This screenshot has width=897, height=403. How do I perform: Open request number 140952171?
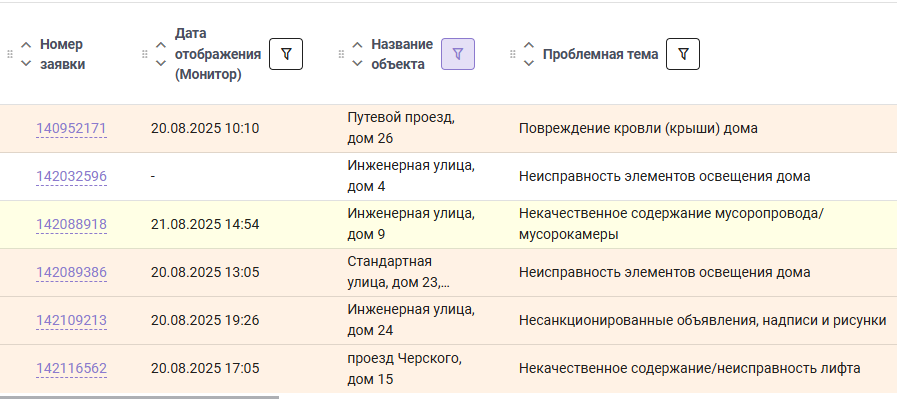[72, 129]
